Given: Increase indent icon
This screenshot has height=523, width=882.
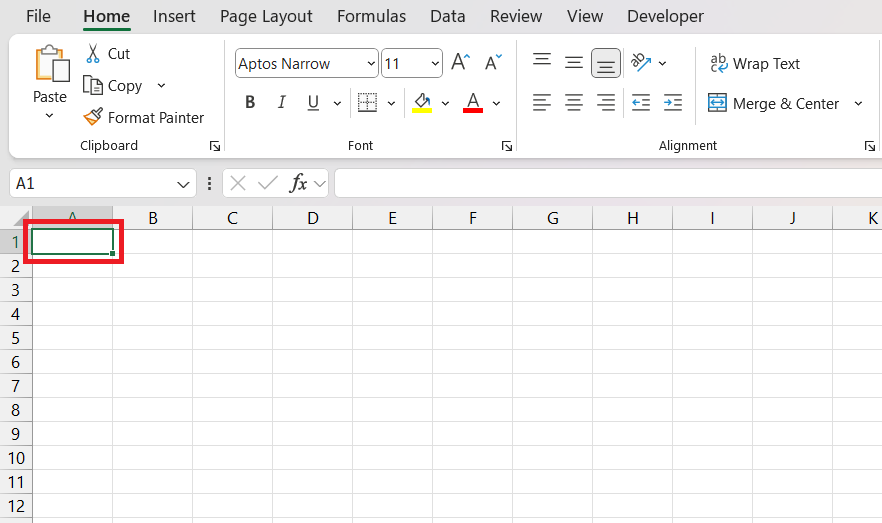Looking at the screenshot, I should click(x=673, y=102).
